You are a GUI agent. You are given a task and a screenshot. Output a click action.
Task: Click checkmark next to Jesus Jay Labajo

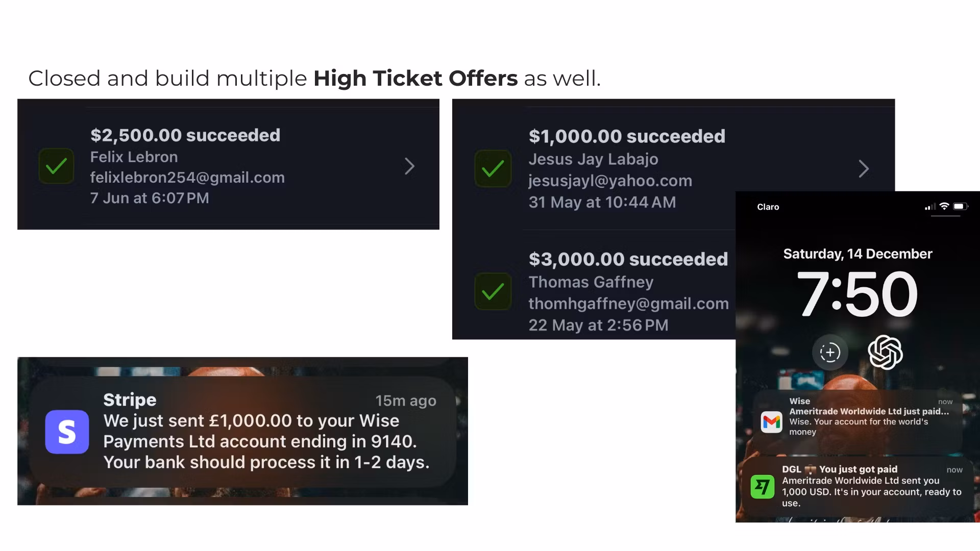pos(493,168)
